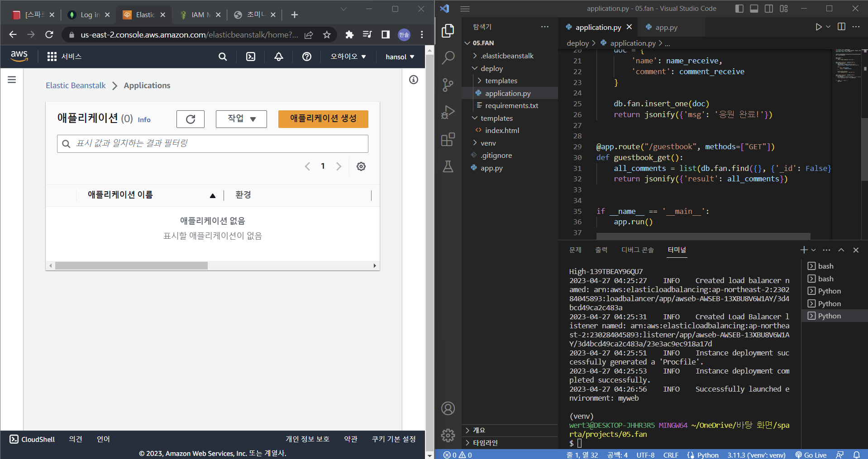Search AWS console with magnifier icon
The width and height of the screenshot is (868, 459).
(223, 57)
